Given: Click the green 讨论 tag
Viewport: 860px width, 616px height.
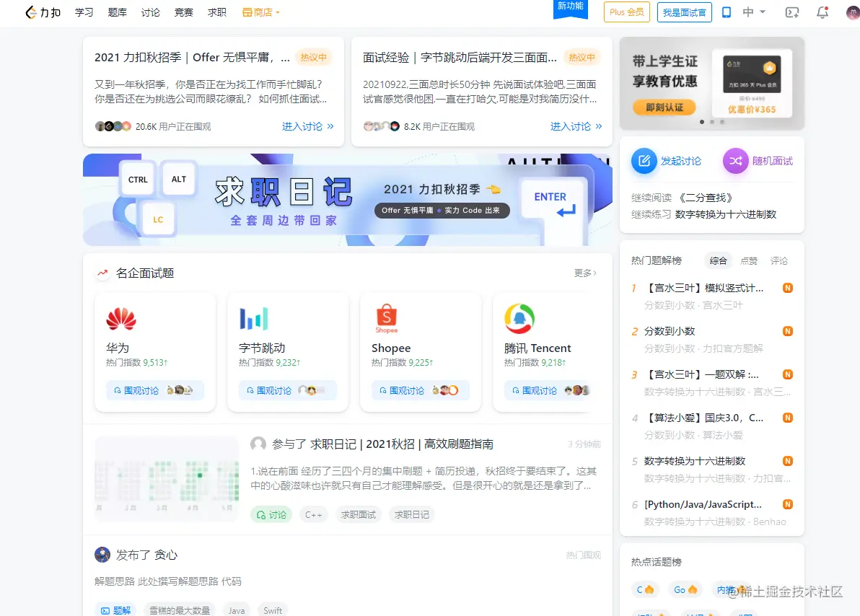Looking at the screenshot, I should pyautogui.click(x=271, y=514).
